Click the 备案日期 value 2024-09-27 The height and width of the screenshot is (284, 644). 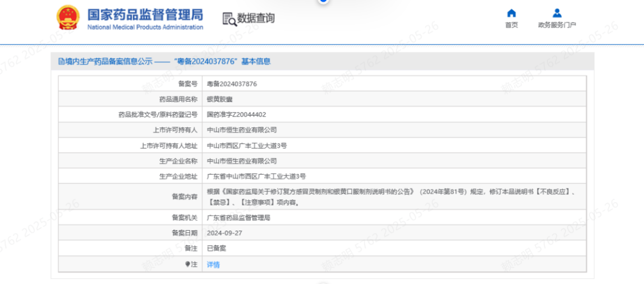pos(224,232)
